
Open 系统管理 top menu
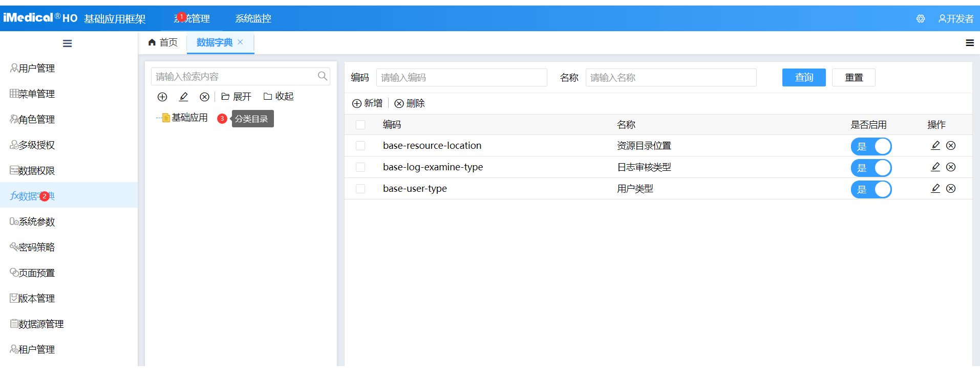192,19
